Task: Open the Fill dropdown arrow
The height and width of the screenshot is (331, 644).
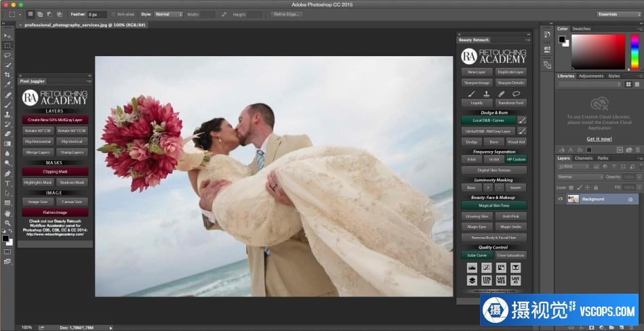Action: 639,187
